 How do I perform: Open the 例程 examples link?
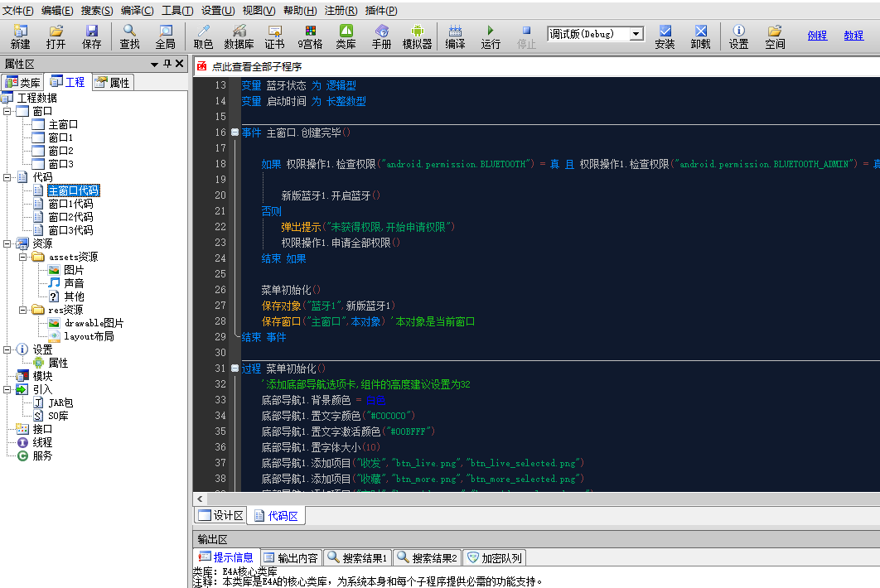pos(817,36)
